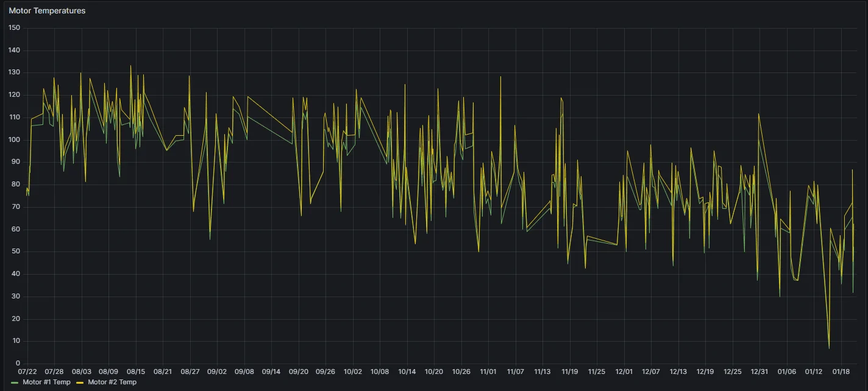Click the highest yellow peak before 08/15
This screenshot has width=868, height=391.
tap(130, 66)
